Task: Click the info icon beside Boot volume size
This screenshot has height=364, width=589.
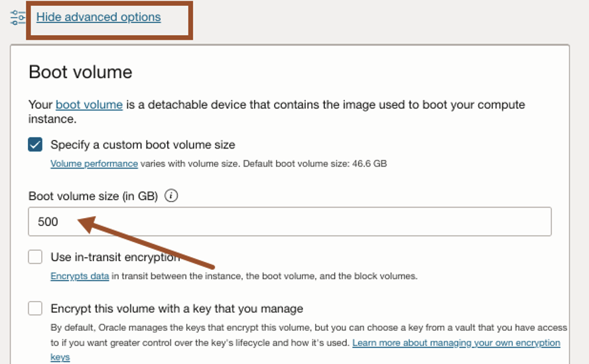Action: (x=171, y=196)
